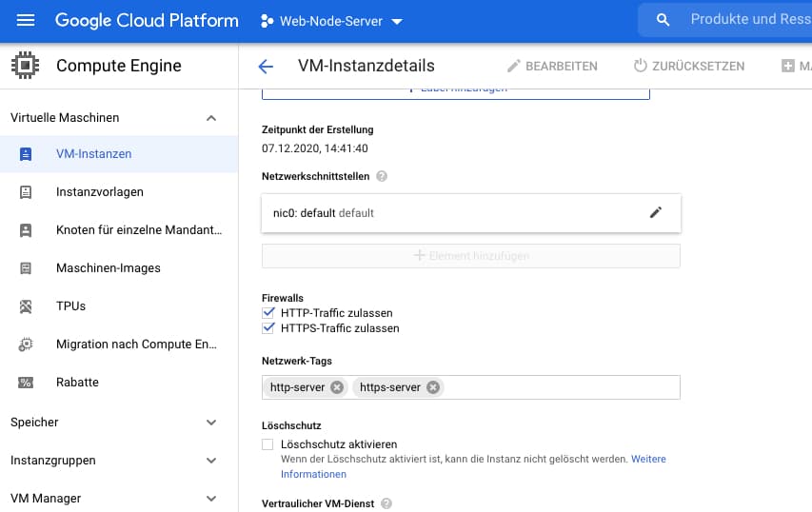
Task: Click the help icon beside Vertraulicher VM-Dienst
Action: [x=386, y=503]
